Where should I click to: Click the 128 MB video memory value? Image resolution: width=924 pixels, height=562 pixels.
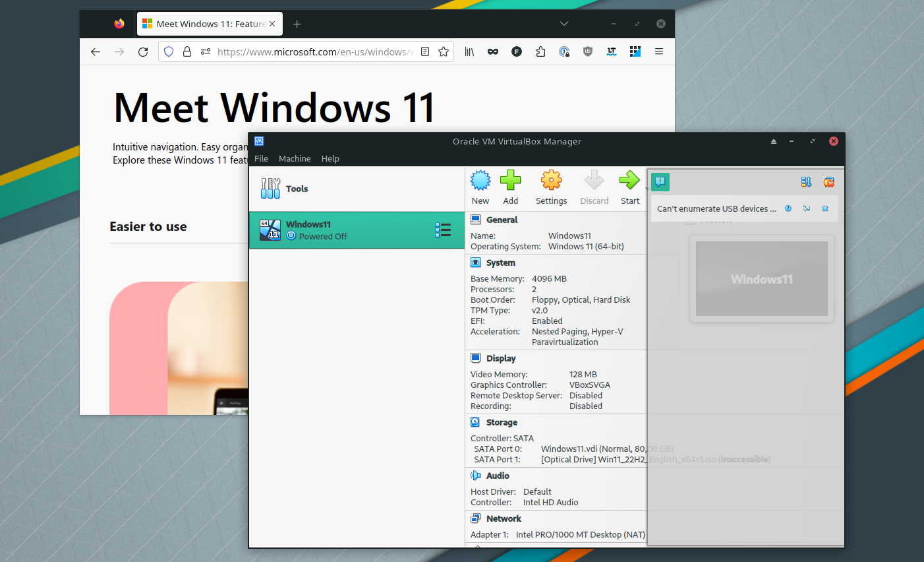pyautogui.click(x=583, y=374)
